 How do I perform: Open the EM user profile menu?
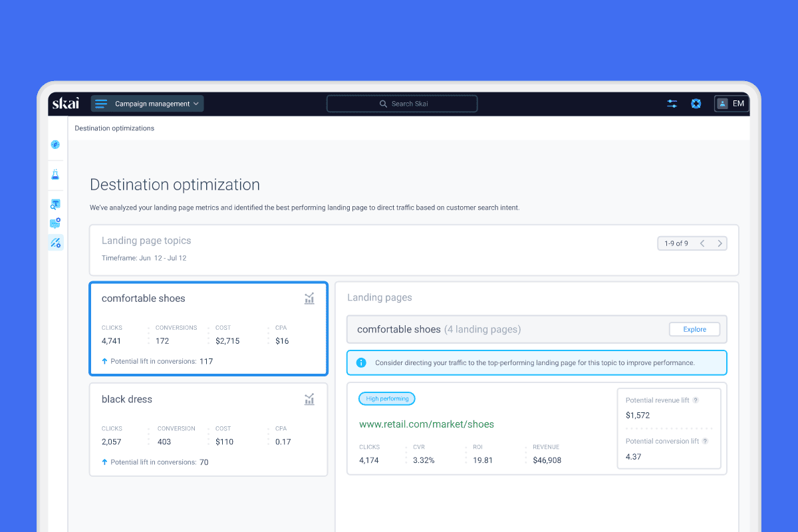731,104
